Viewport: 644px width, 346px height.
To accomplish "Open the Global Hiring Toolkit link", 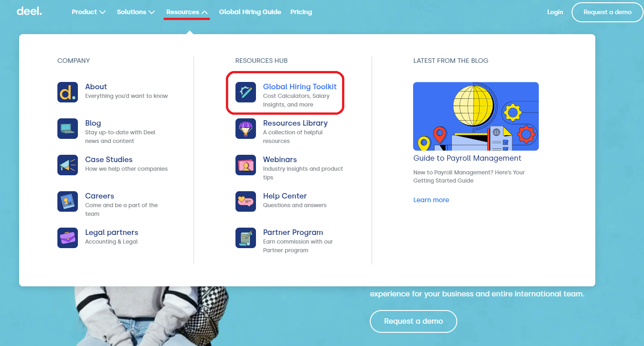I will 300,86.
